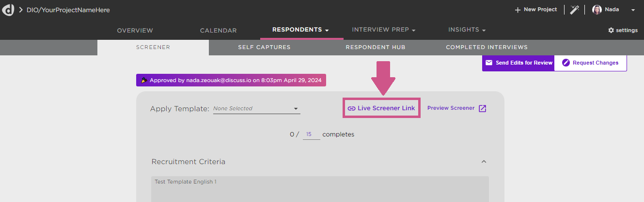Click the chain icon beside Live Screener Link
The width and height of the screenshot is (644, 202).
click(352, 108)
